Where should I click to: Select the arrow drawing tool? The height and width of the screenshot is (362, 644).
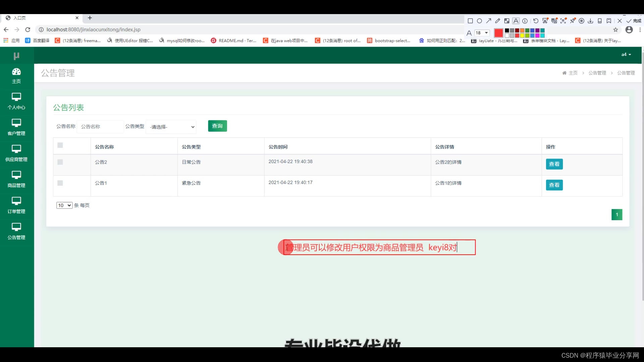click(489, 21)
